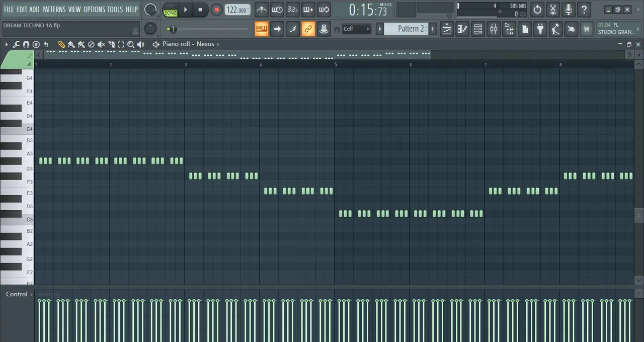Screen dimensions: 644x342
Task: Toggle loop recording icon
Action: [324, 10]
